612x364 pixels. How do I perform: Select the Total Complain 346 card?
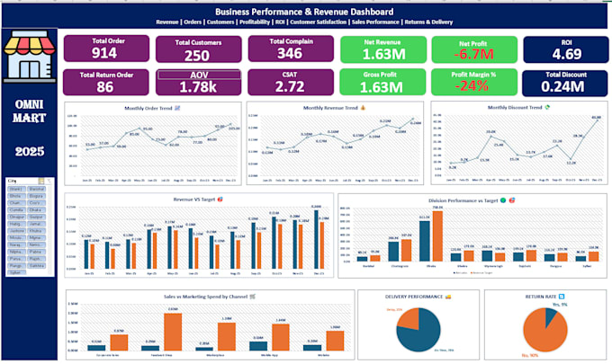pyautogui.click(x=291, y=49)
